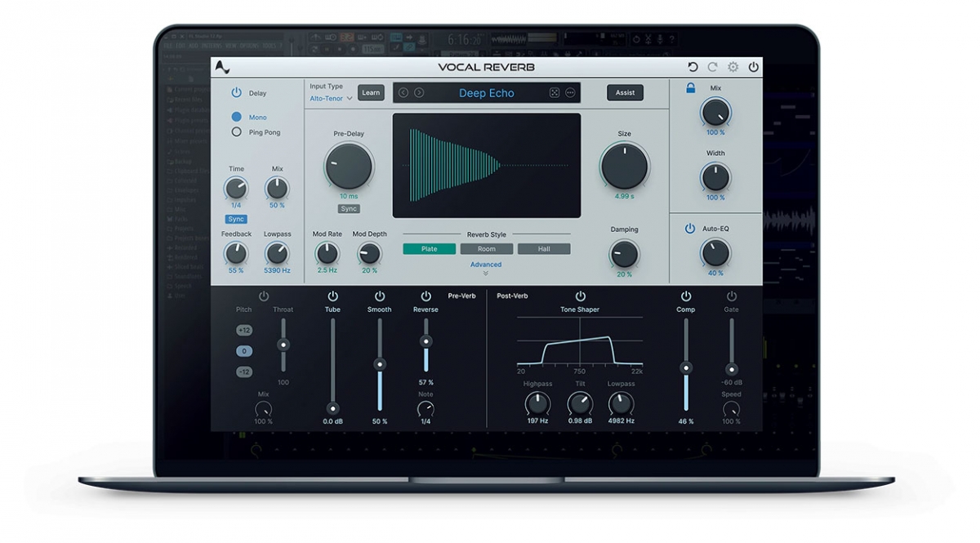Click the Comp slider handle at 46 %
This screenshot has width=980, height=543.
pos(686,368)
